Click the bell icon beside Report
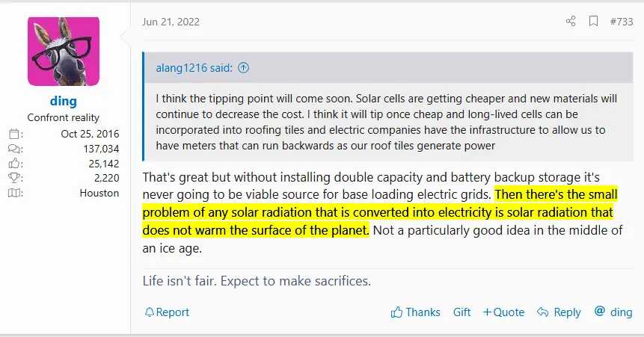The height and width of the screenshot is (337, 644). [x=149, y=312]
